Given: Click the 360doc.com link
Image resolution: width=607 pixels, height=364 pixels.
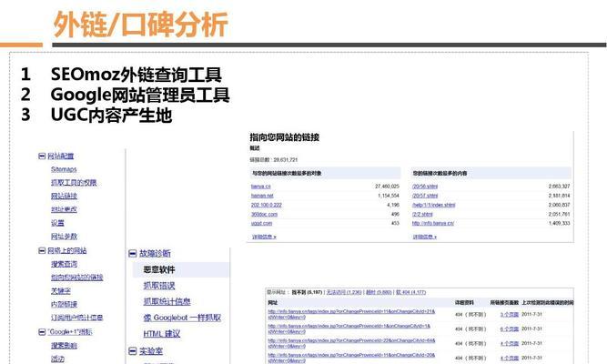Looking at the screenshot, I should tap(265, 214).
